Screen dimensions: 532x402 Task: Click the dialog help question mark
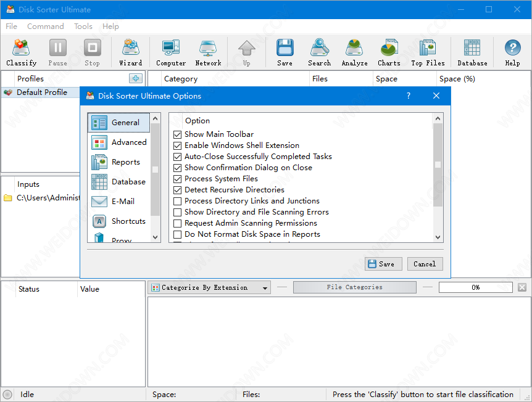[409, 96]
